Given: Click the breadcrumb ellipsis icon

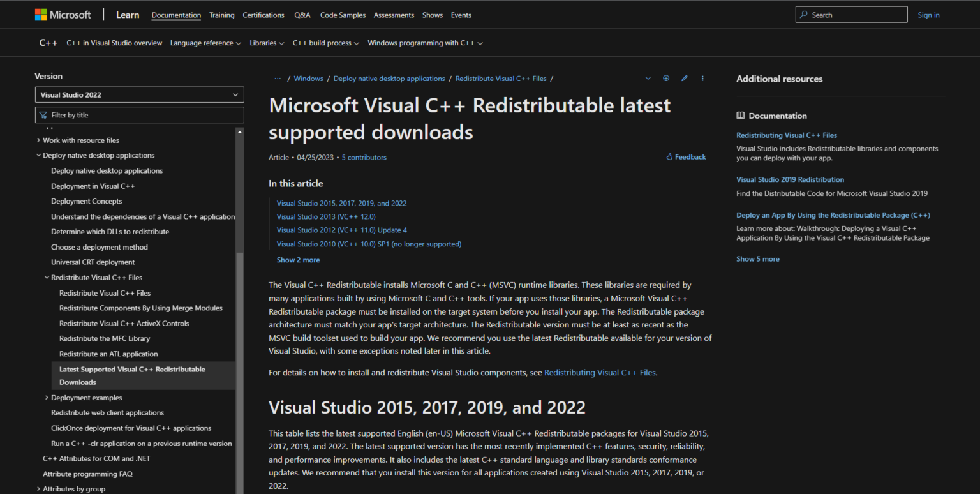Looking at the screenshot, I should [277, 79].
